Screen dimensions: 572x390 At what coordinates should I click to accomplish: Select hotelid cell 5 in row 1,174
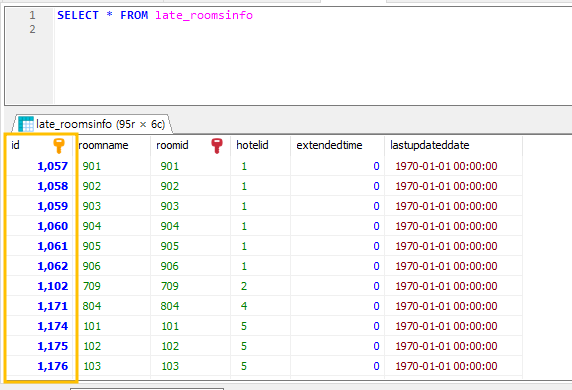tap(260, 326)
